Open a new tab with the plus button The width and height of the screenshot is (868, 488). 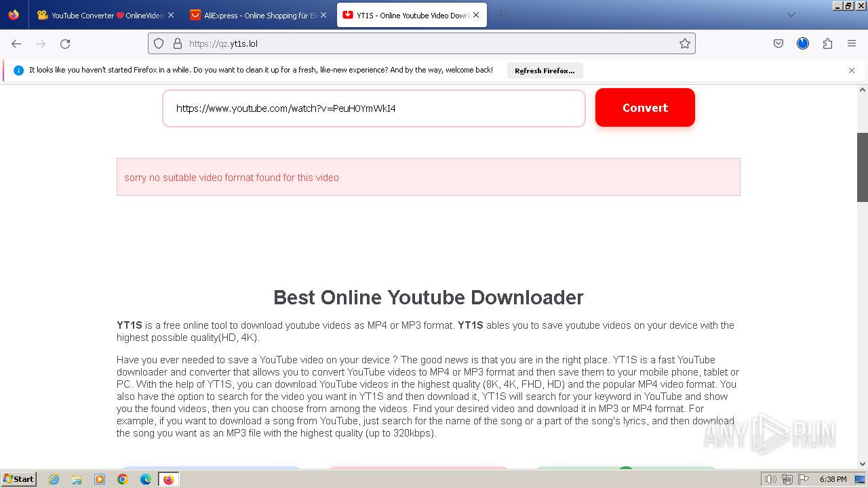click(501, 15)
